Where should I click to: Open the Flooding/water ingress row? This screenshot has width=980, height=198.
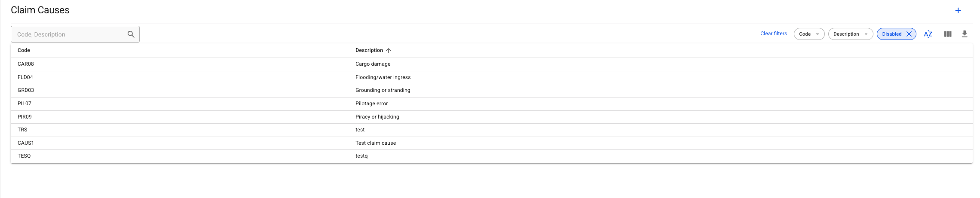pyautogui.click(x=383, y=77)
